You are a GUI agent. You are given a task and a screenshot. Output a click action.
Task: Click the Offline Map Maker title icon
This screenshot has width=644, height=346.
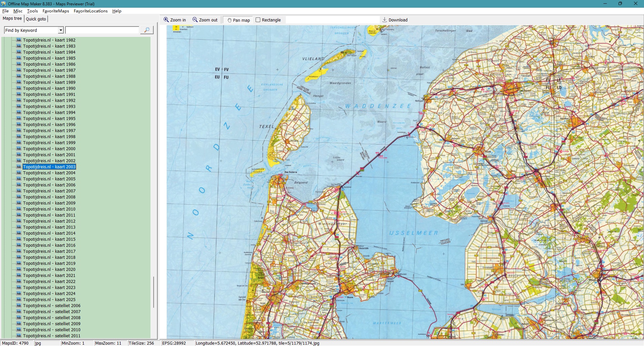3,4
